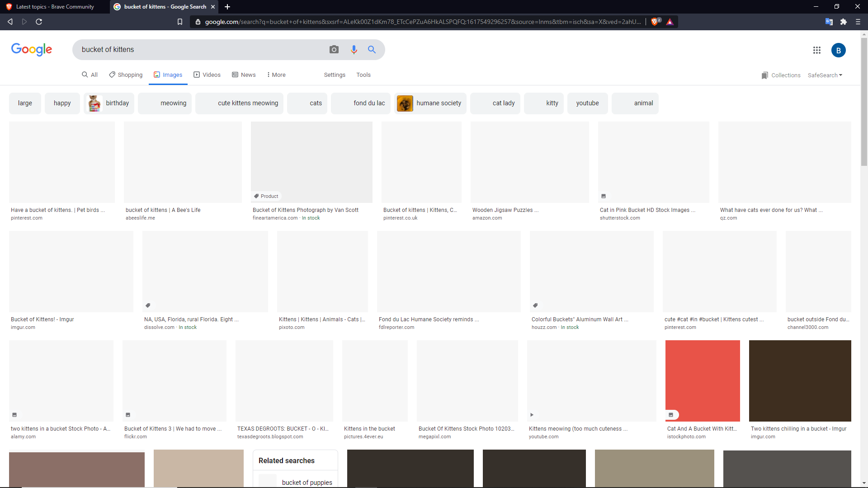Click the search by image camera icon
Screen dimensions: 868x488
click(x=334, y=50)
